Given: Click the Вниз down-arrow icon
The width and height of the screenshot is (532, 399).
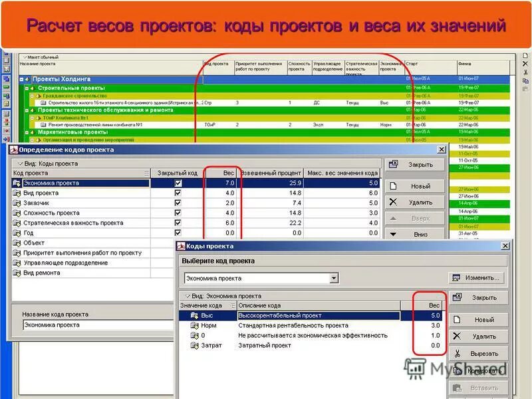Looking at the screenshot, I should 393,233.
